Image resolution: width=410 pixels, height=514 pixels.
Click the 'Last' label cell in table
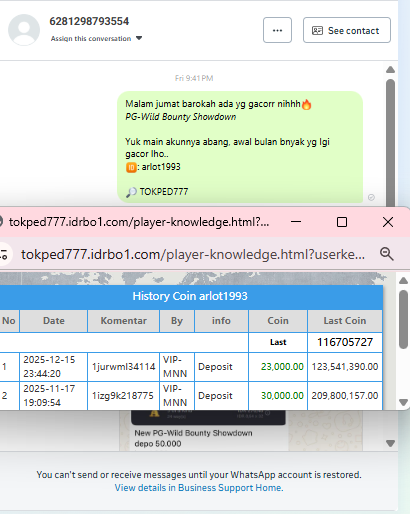[278, 342]
